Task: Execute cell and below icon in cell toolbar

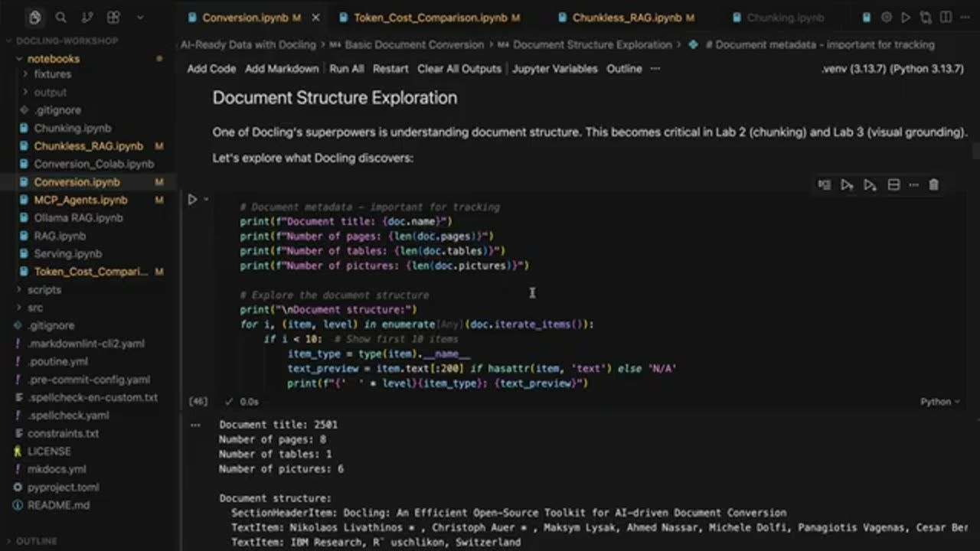Action: tap(870, 184)
